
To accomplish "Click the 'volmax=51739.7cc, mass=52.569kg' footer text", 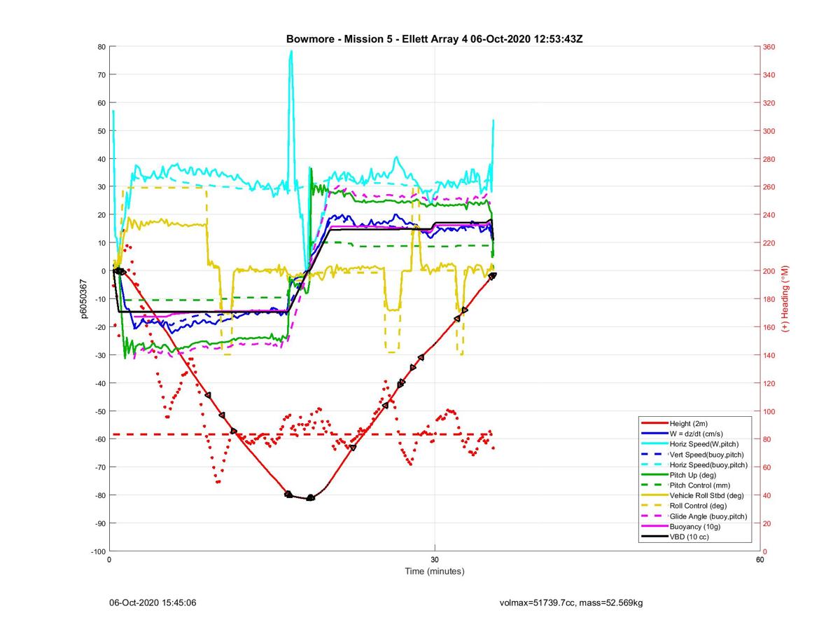I will 570,602.
